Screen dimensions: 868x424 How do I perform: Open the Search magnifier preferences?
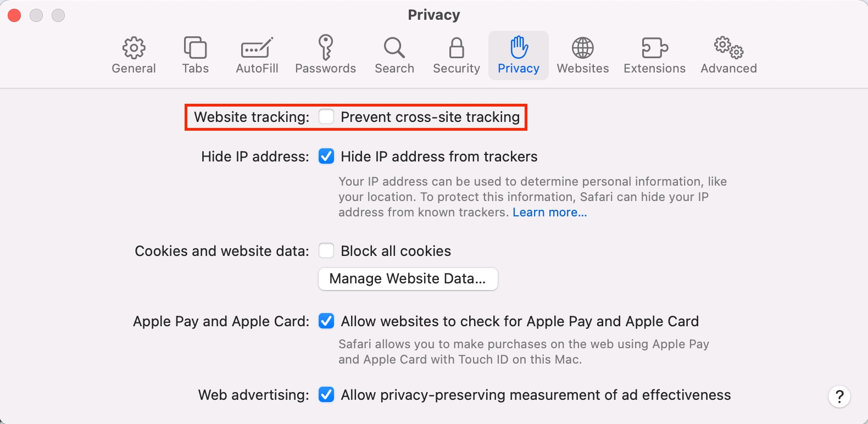394,48
